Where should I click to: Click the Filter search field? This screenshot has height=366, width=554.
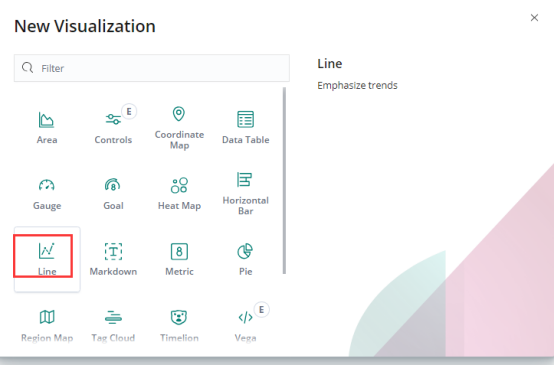(152, 68)
